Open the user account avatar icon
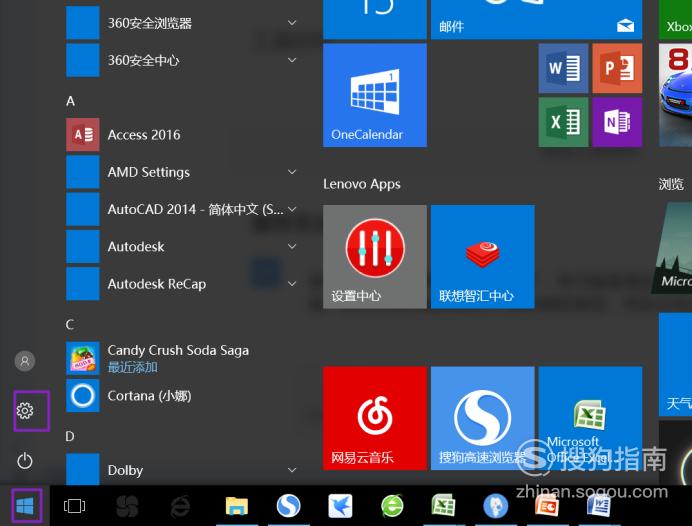692x526 pixels. (25, 361)
